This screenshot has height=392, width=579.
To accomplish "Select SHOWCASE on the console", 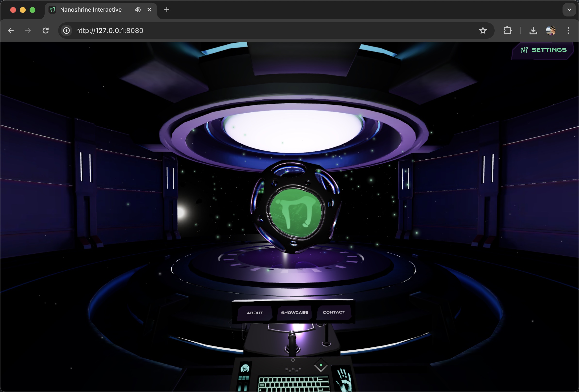I will [295, 313].
